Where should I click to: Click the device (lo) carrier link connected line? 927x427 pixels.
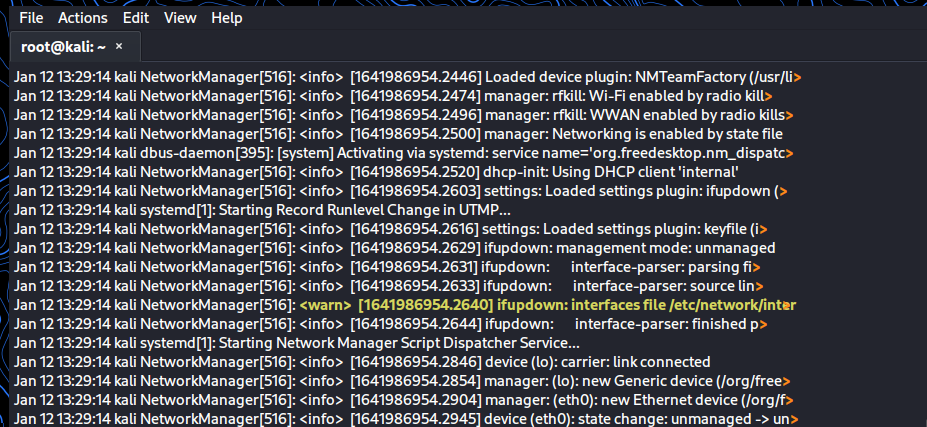click(x=400, y=362)
